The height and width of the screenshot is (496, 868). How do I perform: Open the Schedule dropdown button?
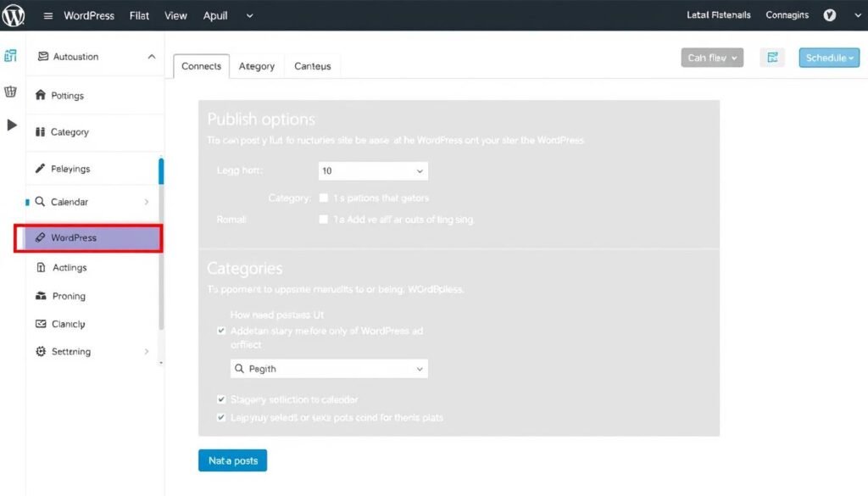pos(828,58)
